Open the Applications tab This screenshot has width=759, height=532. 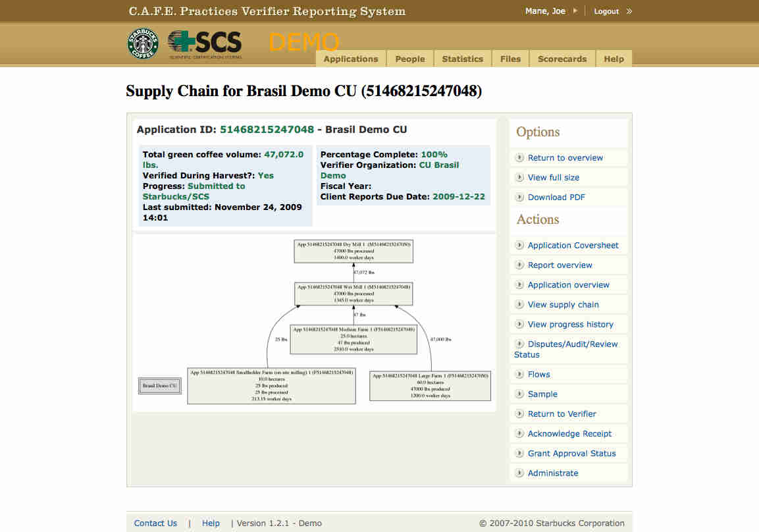[x=351, y=59]
